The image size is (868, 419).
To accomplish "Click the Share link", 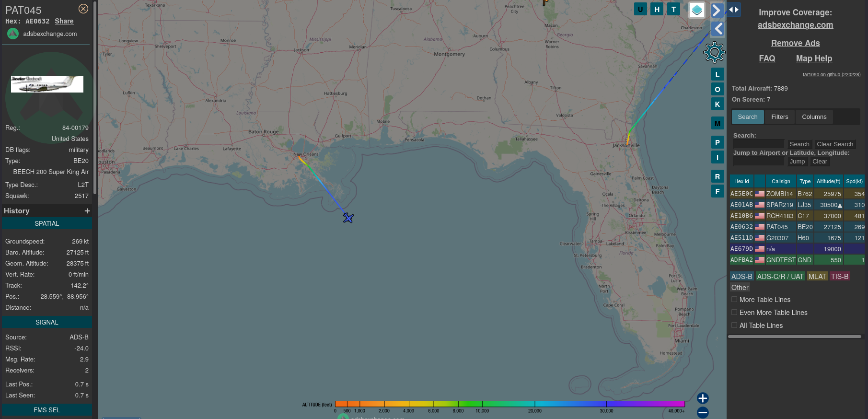I will pos(64,21).
